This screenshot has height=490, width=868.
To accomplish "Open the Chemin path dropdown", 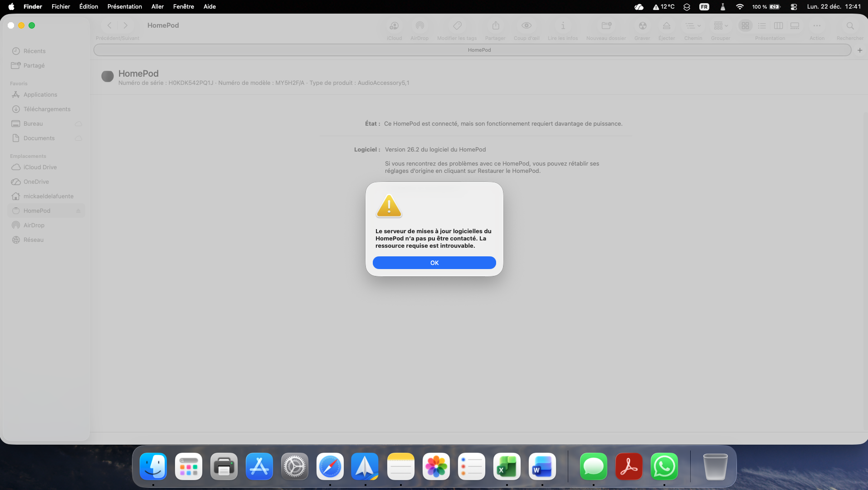I will tap(693, 26).
